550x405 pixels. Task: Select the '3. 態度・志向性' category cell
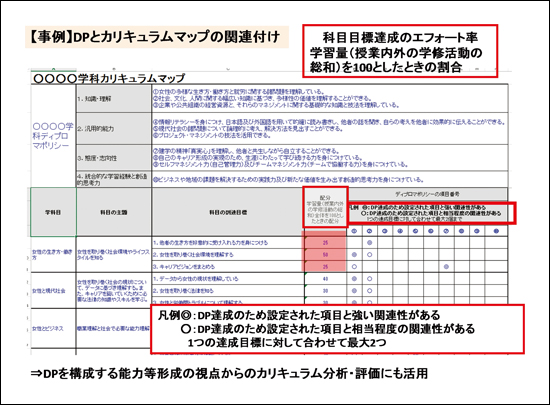click(114, 158)
